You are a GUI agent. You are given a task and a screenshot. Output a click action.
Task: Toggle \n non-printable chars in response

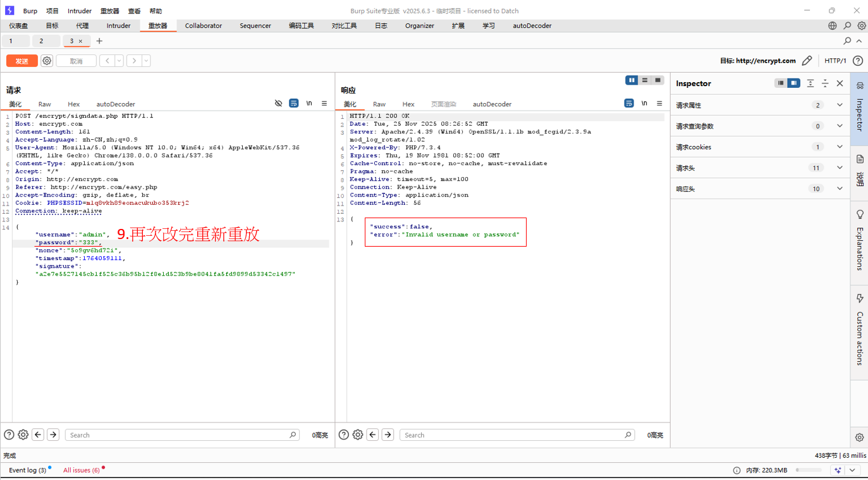pos(644,103)
